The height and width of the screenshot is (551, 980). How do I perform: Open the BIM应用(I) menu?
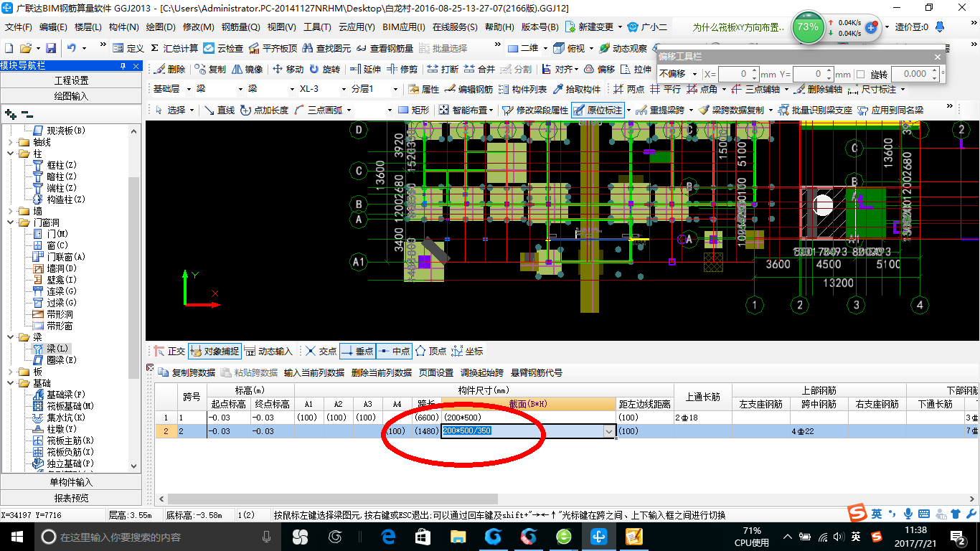(404, 27)
